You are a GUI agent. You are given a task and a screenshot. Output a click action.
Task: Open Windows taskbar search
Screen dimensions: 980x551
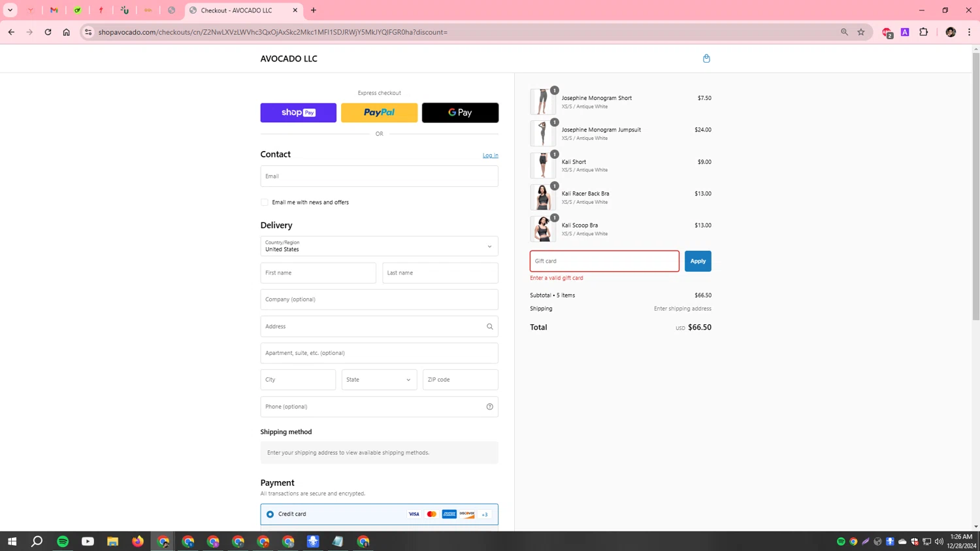(37, 541)
